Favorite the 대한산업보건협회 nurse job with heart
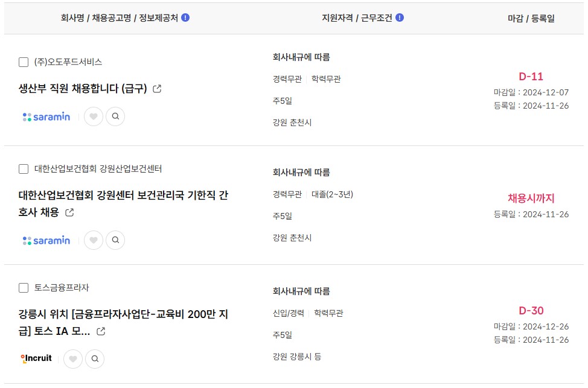Viewport: 588px width, 388px height. (x=94, y=240)
